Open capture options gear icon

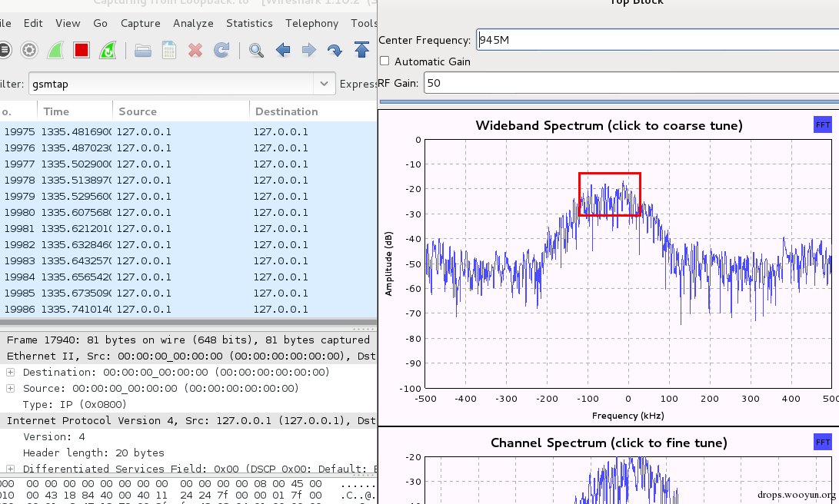point(29,51)
